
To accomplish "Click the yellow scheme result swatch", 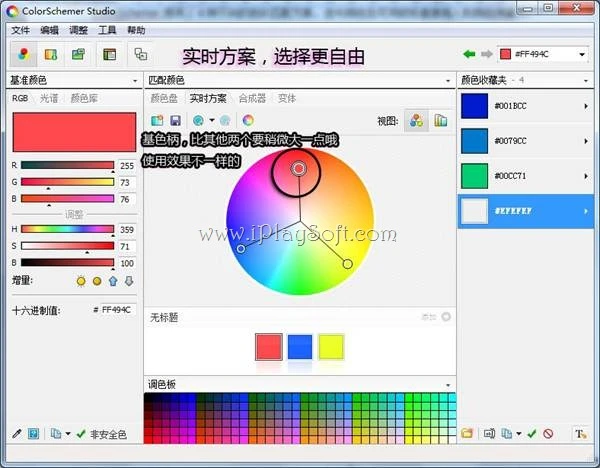I will [331, 347].
